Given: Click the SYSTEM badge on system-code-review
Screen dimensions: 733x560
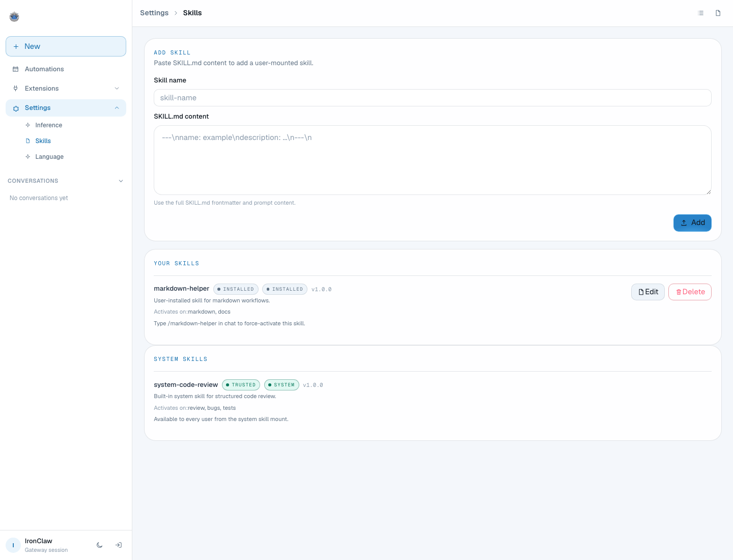Looking at the screenshot, I should coord(281,385).
